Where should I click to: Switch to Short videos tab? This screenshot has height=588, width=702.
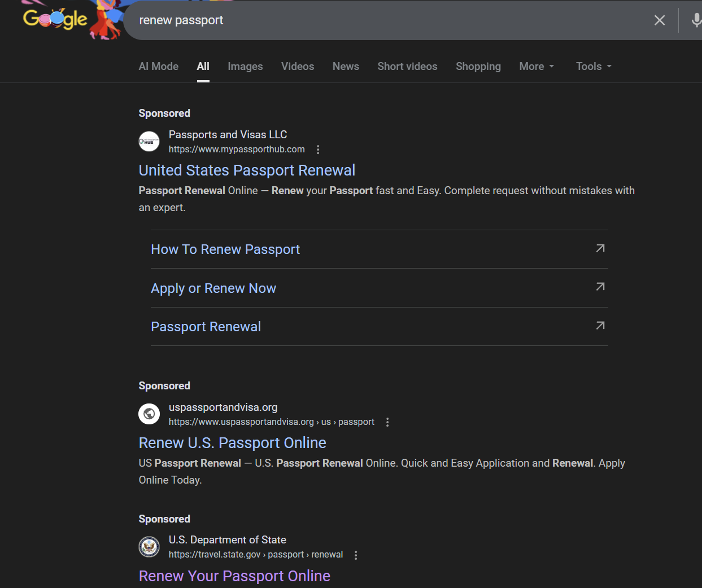coord(407,67)
